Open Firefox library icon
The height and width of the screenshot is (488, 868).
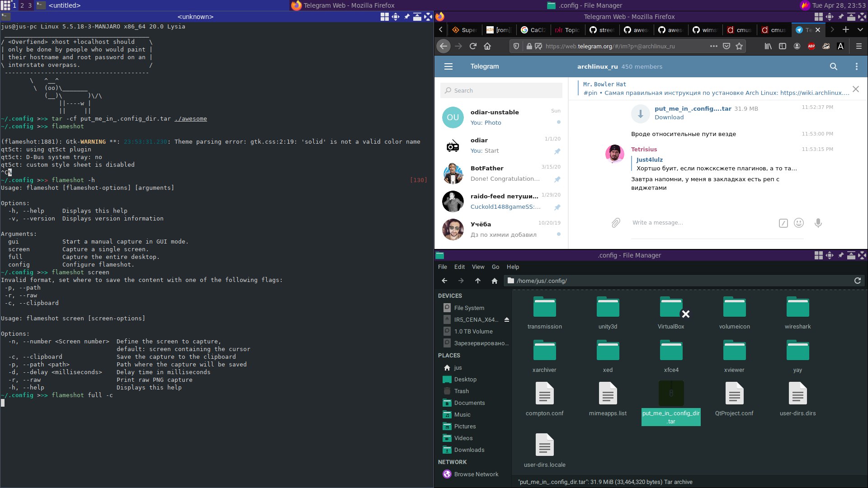tap(768, 46)
